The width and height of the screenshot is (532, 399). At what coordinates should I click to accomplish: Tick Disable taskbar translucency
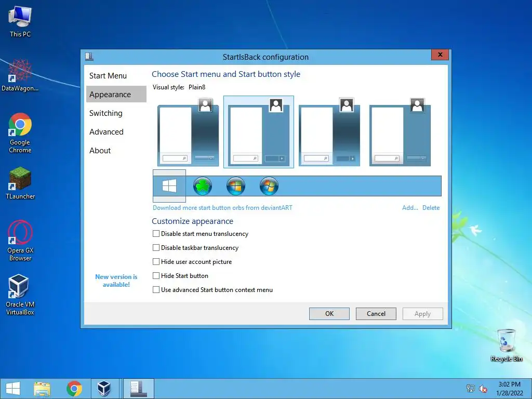156,248
